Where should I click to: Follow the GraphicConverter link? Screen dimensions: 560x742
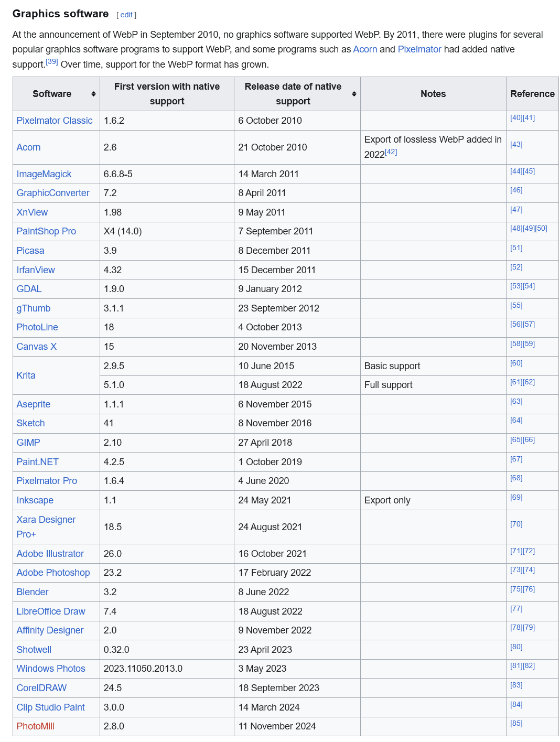[x=53, y=193]
